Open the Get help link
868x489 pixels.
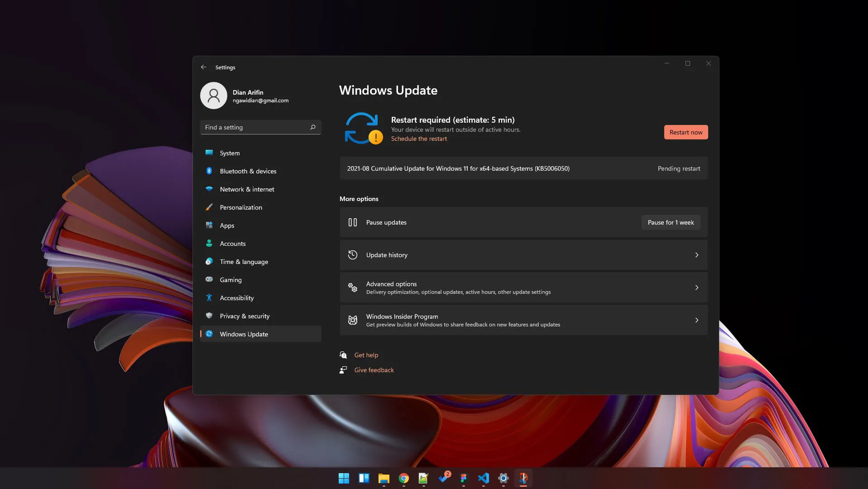[x=366, y=355]
